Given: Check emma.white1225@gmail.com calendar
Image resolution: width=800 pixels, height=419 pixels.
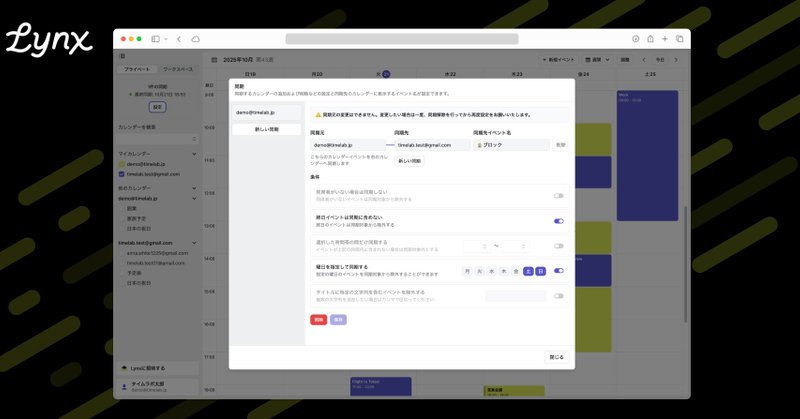Looking at the screenshot, I should [x=122, y=253].
